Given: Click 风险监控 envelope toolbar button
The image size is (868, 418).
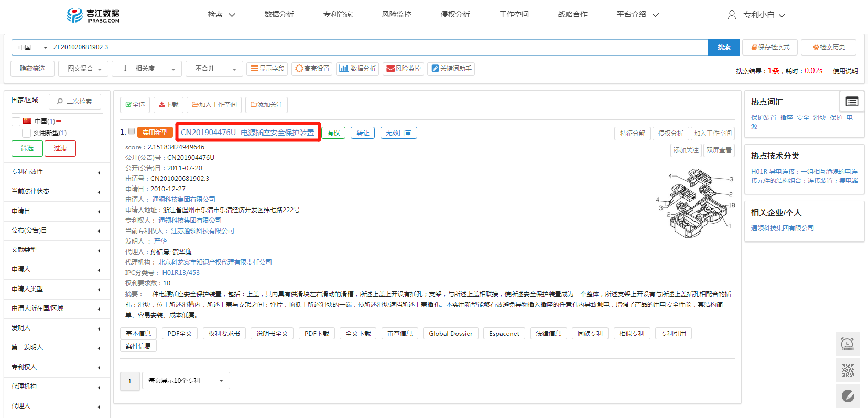Looking at the screenshot, I should [x=404, y=69].
